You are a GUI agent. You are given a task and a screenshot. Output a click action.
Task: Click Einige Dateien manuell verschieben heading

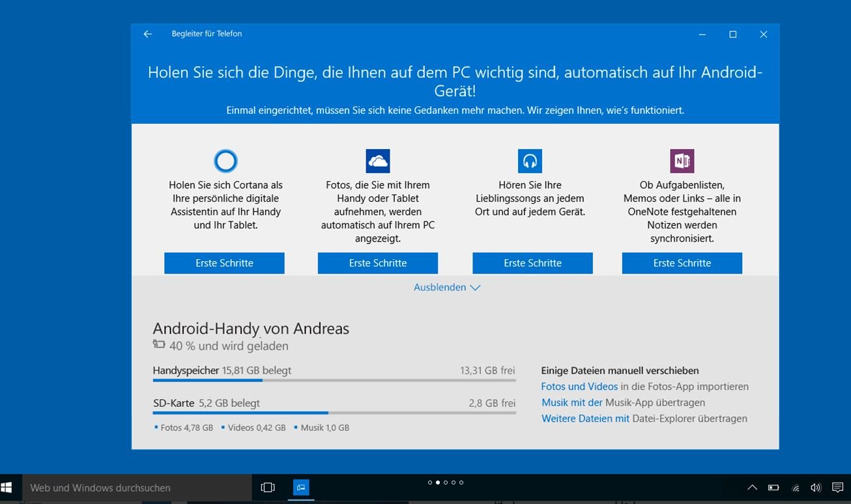(620, 371)
